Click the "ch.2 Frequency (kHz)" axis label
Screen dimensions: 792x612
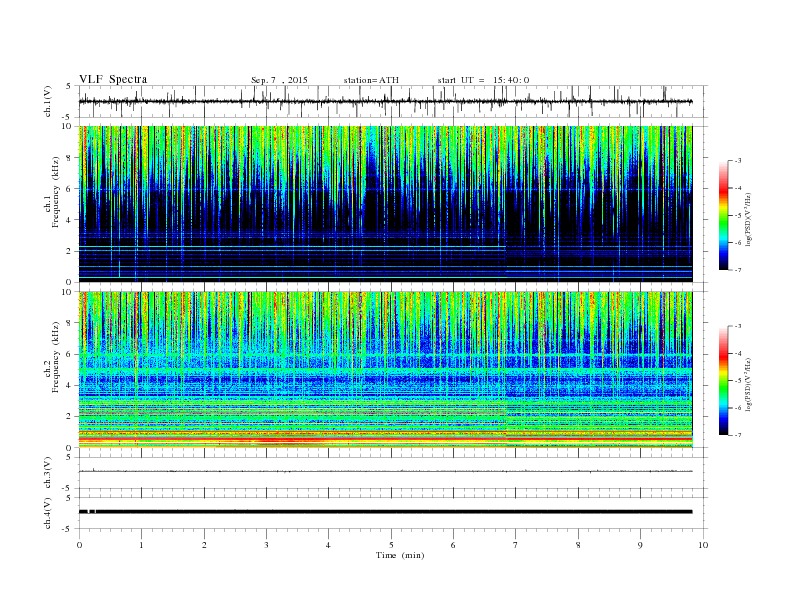[52, 359]
